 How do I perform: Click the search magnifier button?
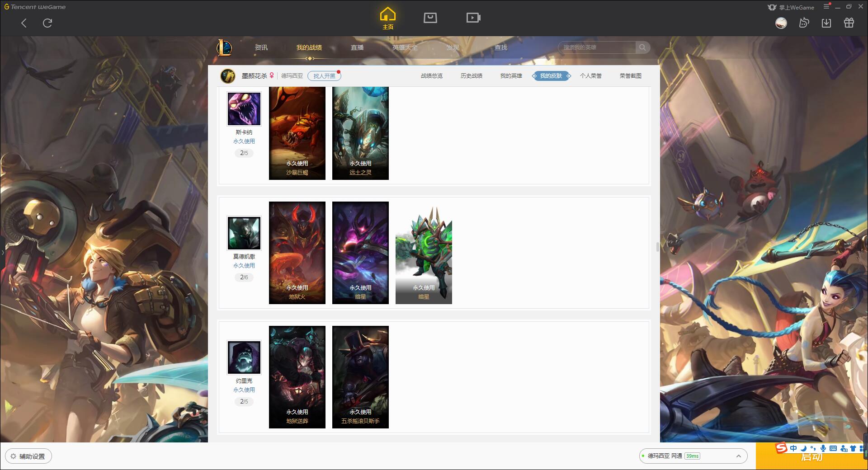(642, 47)
